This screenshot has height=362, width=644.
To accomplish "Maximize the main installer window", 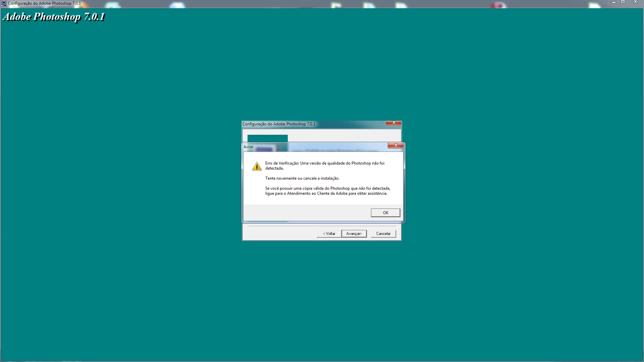I will tap(623, 2).
